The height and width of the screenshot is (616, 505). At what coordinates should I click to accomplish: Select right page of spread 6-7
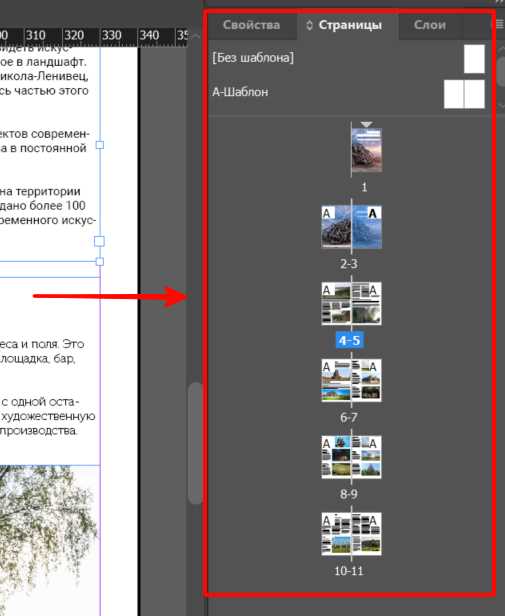pyautogui.click(x=367, y=380)
